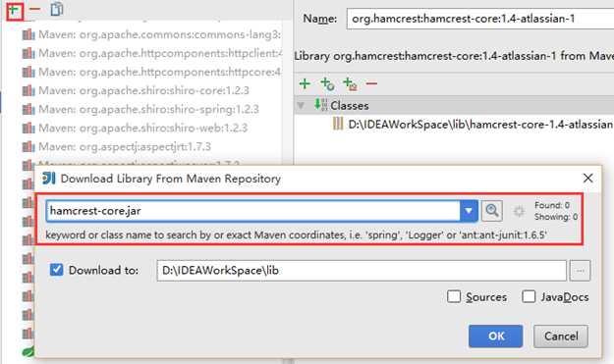The width and height of the screenshot is (614, 364).
Task: Uncheck the Download to checkbox
Action: (56, 270)
